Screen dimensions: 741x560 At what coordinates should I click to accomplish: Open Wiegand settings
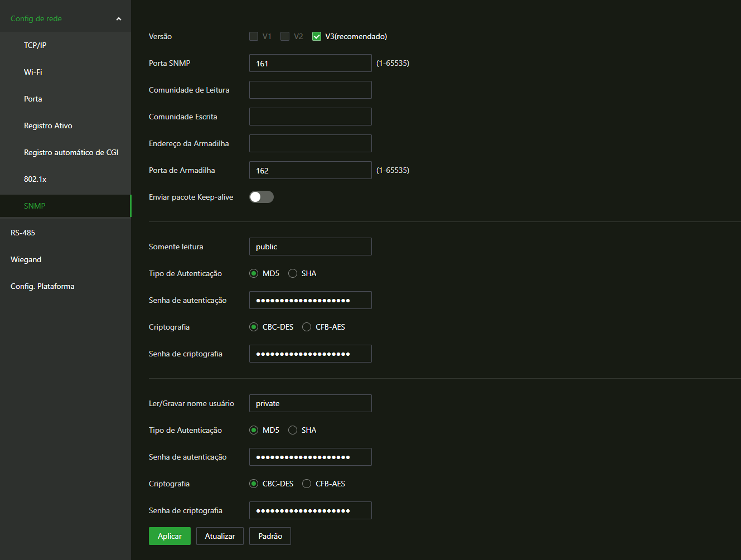[26, 259]
